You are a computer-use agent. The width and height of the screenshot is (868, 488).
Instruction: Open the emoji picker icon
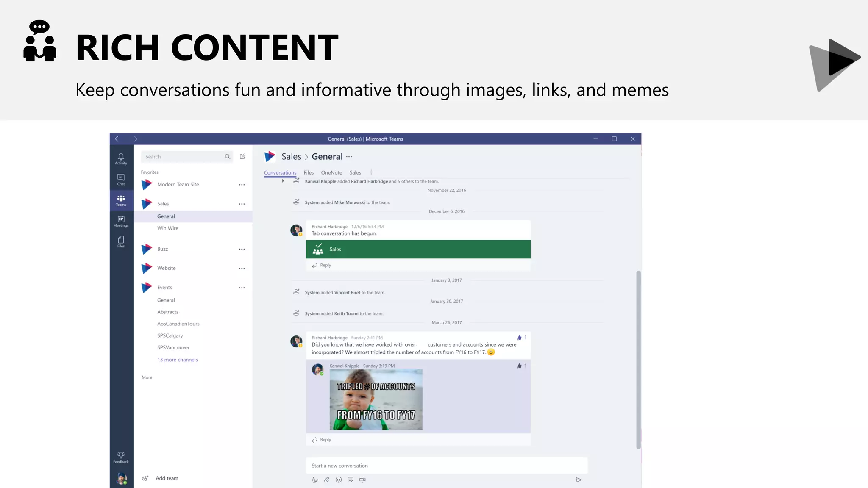[x=339, y=480]
